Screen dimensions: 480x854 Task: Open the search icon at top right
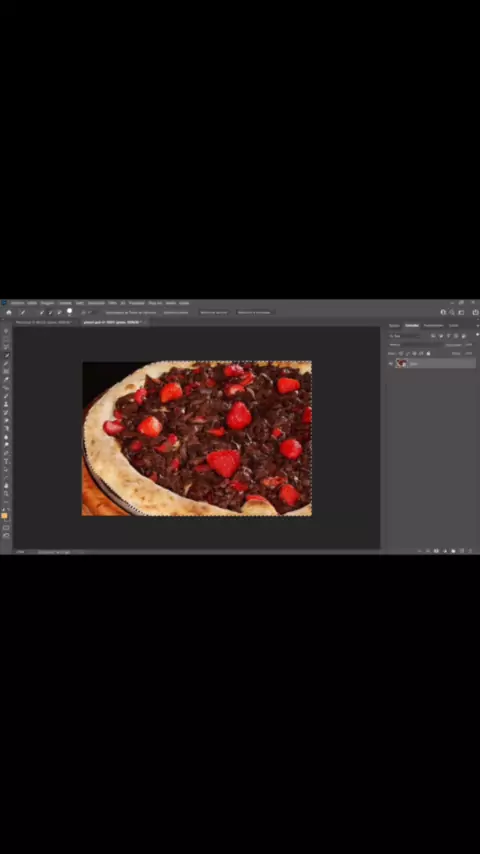[x=452, y=312]
